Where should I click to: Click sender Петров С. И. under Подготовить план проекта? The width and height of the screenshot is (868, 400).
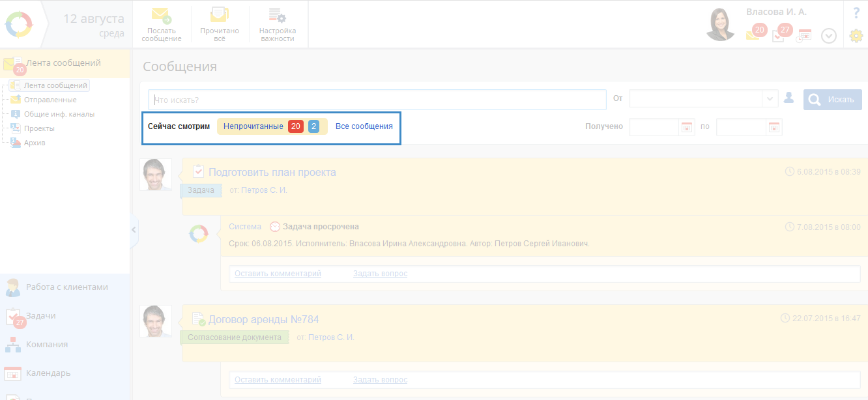(x=264, y=190)
